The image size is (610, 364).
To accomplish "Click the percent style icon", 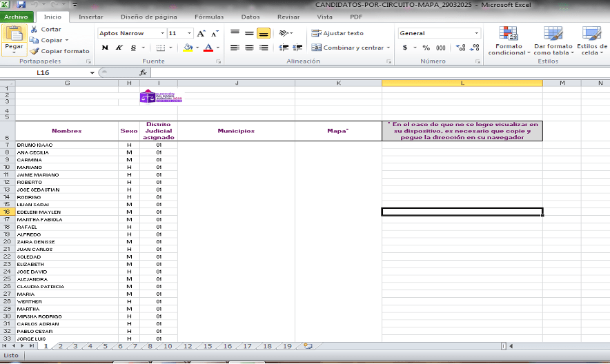I will click(425, 48).
